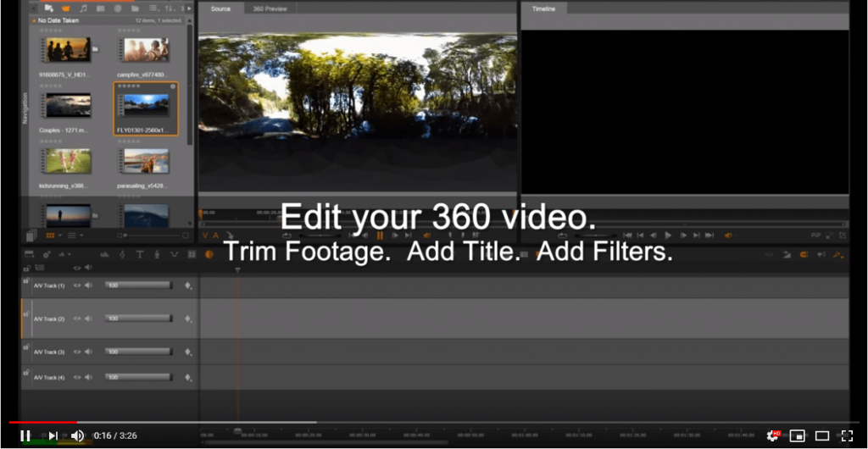
Task: Collapse the No Date Taken group
Action: pyautogui.click(x=34, y=20)
